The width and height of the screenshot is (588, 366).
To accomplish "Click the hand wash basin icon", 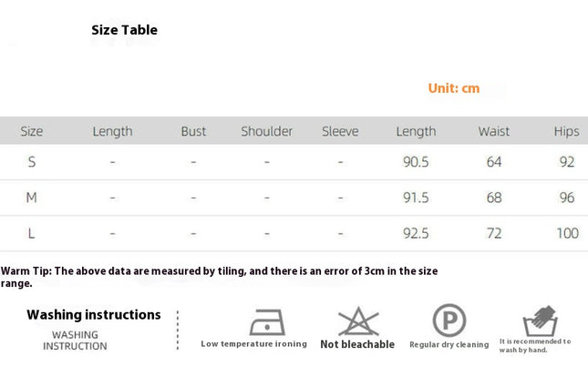I will click(x=541, y=321).
